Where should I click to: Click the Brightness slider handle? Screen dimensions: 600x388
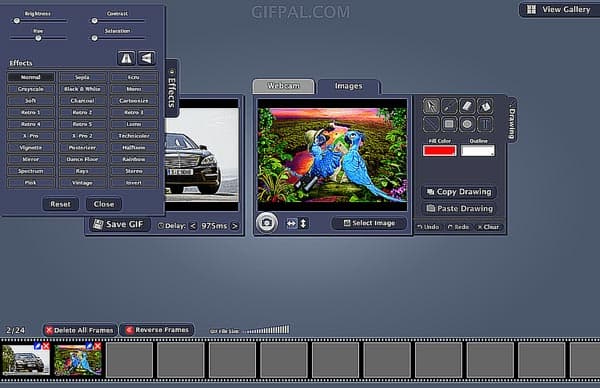16,21
